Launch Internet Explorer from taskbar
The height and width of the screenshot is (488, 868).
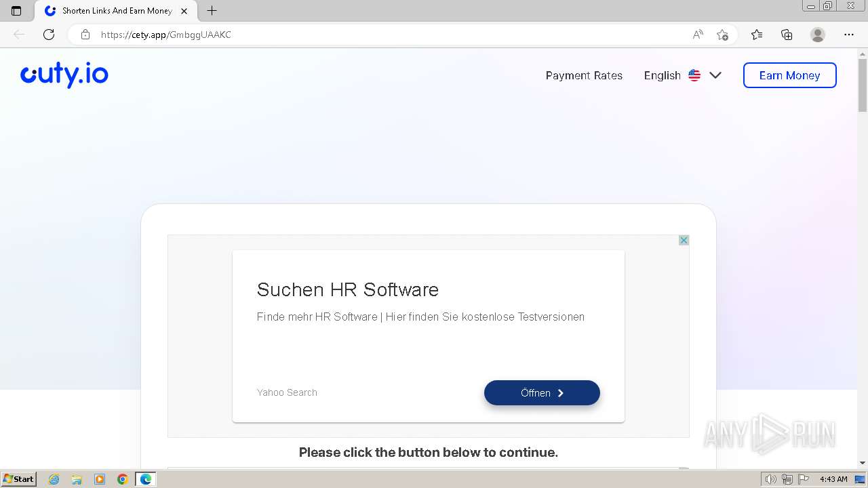tap(54, 479)
